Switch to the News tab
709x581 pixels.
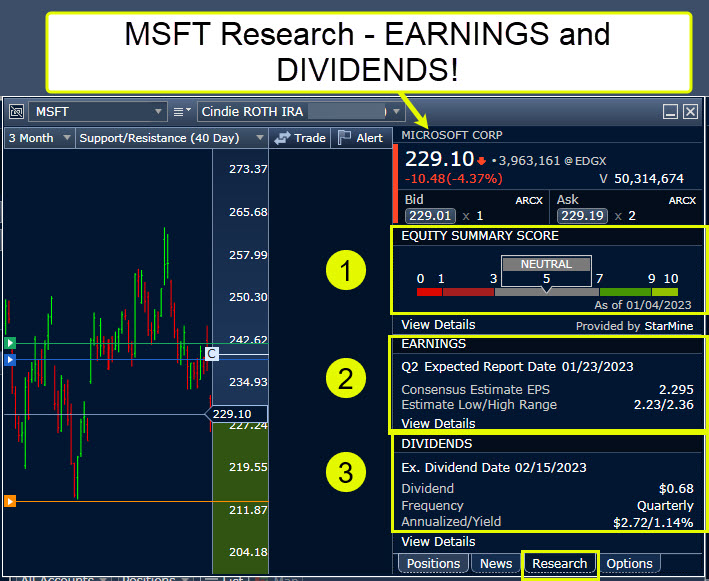click(496, 563)
